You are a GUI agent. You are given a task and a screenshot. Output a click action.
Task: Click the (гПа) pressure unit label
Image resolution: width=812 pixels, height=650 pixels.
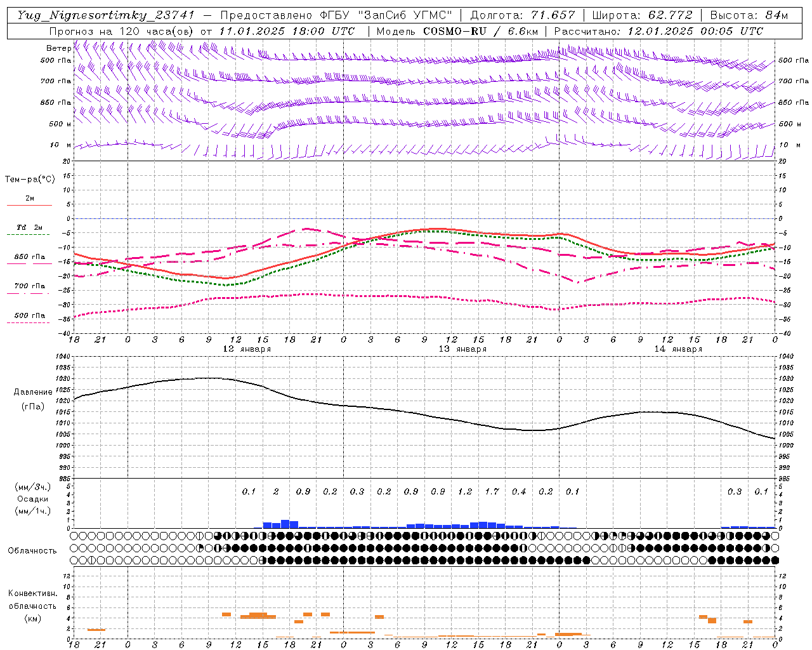pos(33,406)
